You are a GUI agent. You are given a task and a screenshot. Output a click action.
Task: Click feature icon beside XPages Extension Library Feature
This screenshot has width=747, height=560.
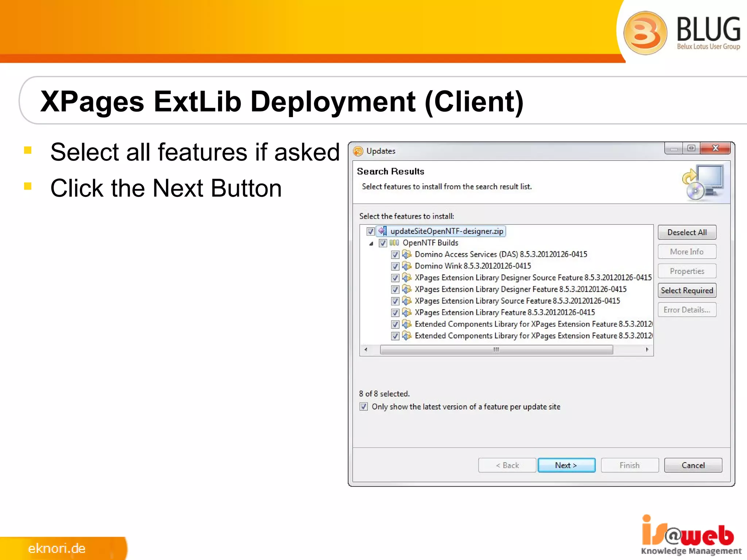(x=407, y=312)
